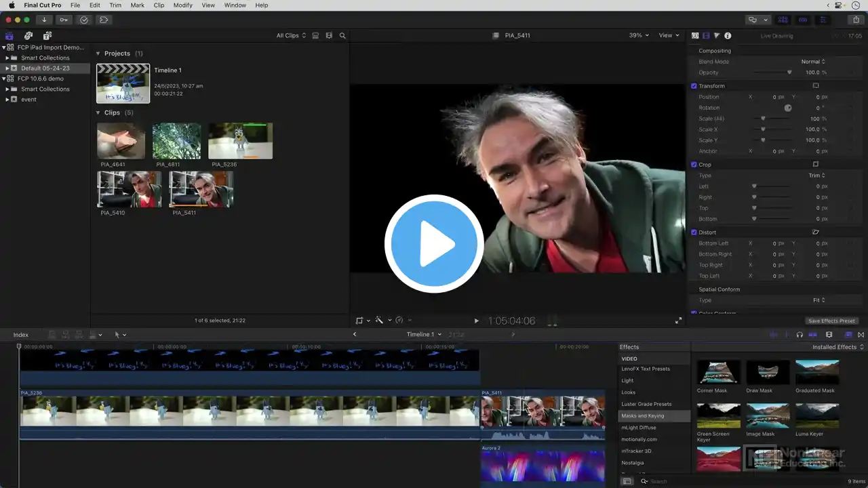Image resolution: width=868 pixels, height=488 pixels.
Task: Uncheck the Crop effect checkbox
Action: tap(694, 165)
